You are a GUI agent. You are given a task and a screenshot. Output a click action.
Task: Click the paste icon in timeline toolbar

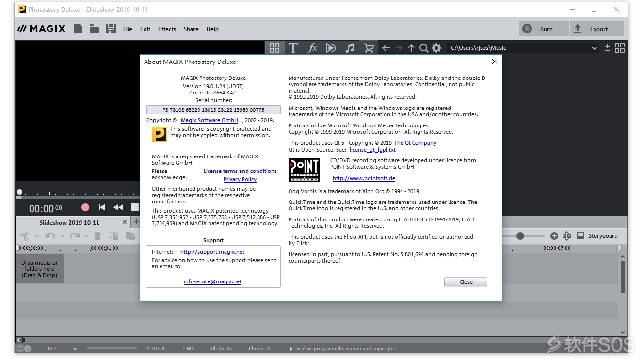130,236
